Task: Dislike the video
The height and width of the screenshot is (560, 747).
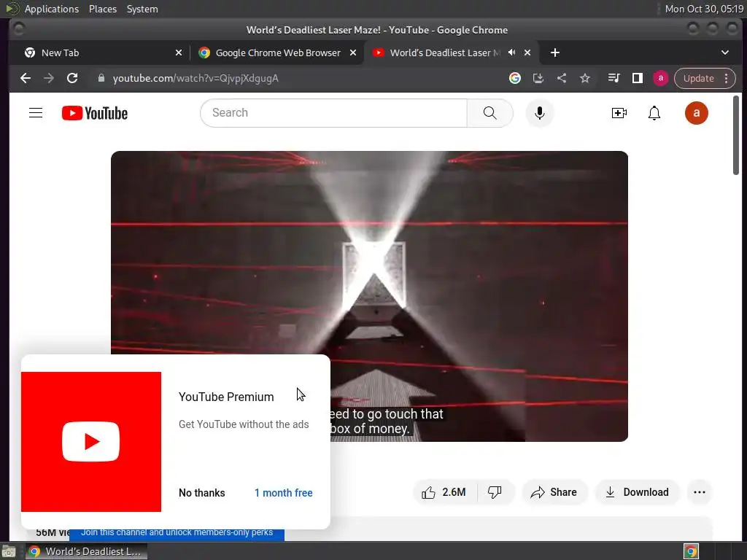Action: point(495,492)
